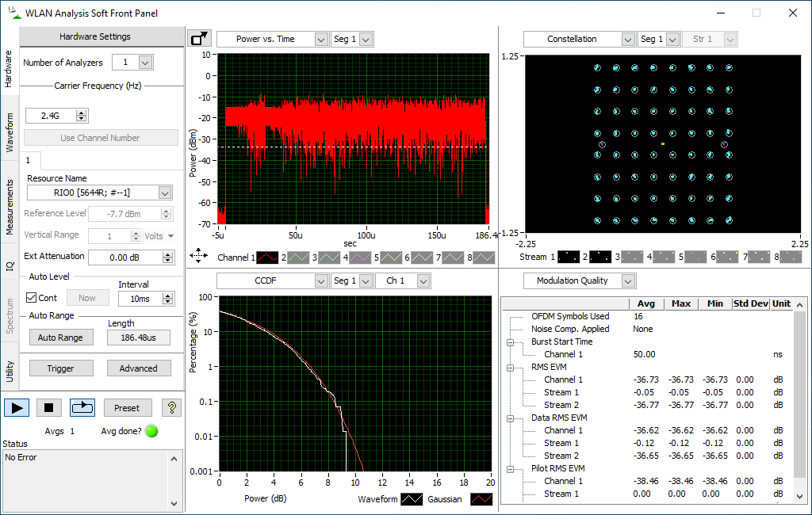Viewport: 812px width, 515px height.
Task: Click the Stream 7 constellation legend icon
Action: tap(759, 257)
